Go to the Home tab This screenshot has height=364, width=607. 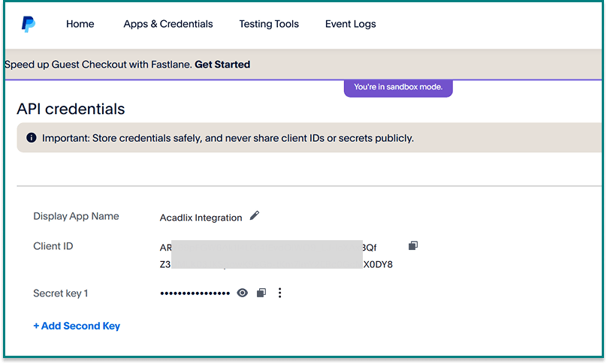(x=80, y=24)
